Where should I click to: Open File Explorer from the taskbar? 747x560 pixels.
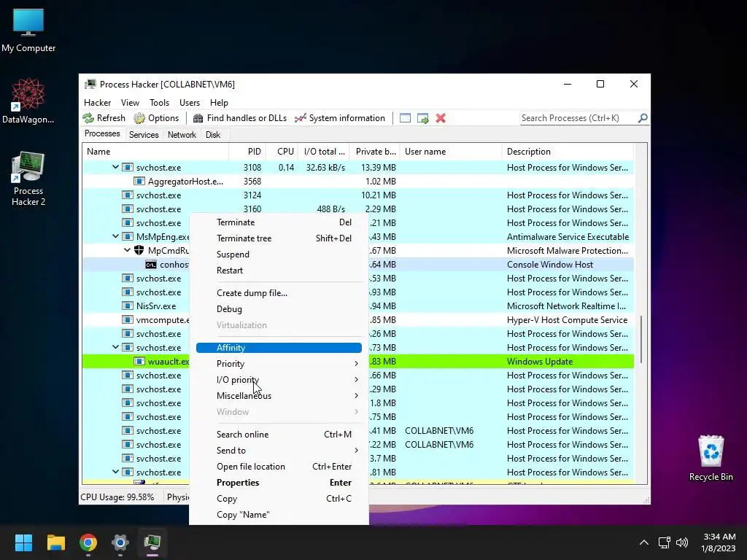pos(55,542)
